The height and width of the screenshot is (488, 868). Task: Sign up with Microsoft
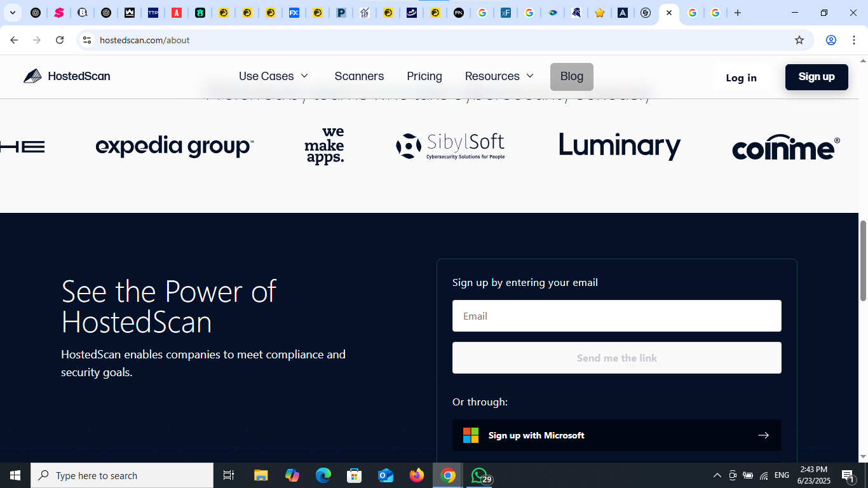coord(617,435)
